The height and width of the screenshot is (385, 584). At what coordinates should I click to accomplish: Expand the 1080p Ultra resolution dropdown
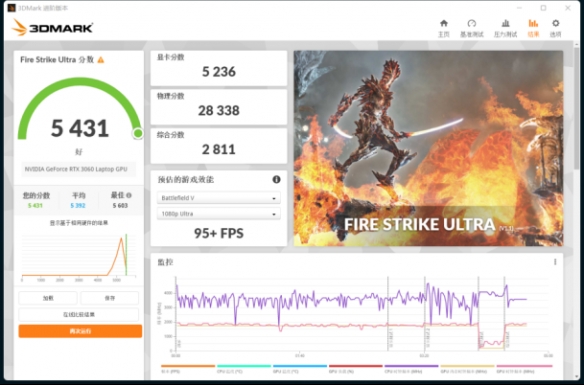point(219,214)
